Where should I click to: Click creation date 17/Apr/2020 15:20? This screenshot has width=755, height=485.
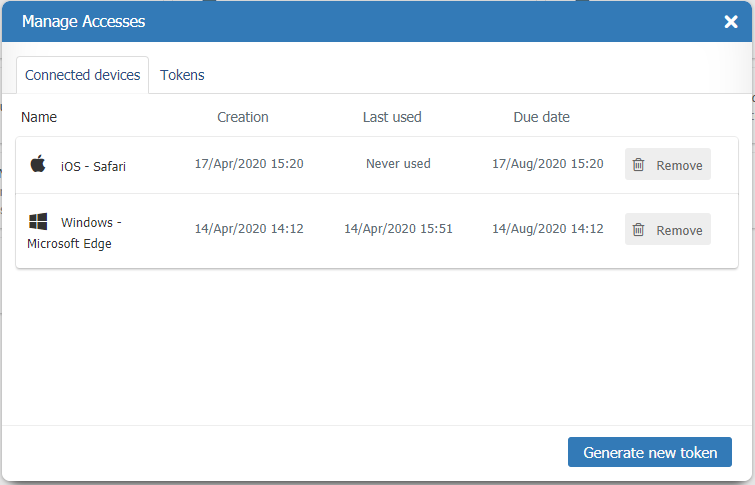pyautogui.click(x=249, y=163)
